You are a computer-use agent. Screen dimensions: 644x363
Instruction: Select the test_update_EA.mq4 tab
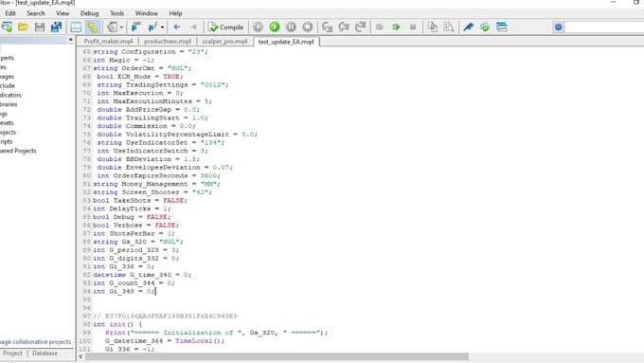coord(286,42)
